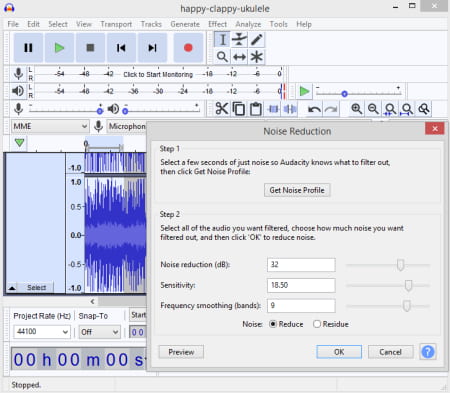Viewport: 450px width, 393px height.
Task: Skip to start of track
Action: point(121,48)
